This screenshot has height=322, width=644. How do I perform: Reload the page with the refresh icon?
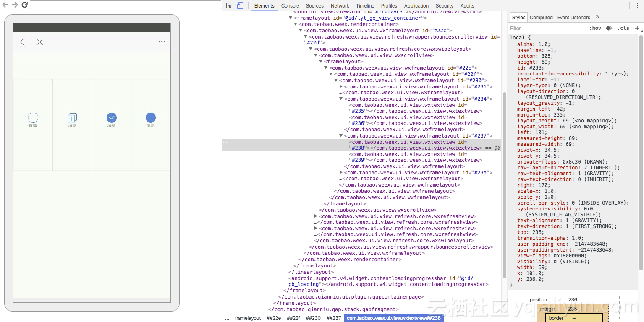pyautogui.click(x=24, y=5)
